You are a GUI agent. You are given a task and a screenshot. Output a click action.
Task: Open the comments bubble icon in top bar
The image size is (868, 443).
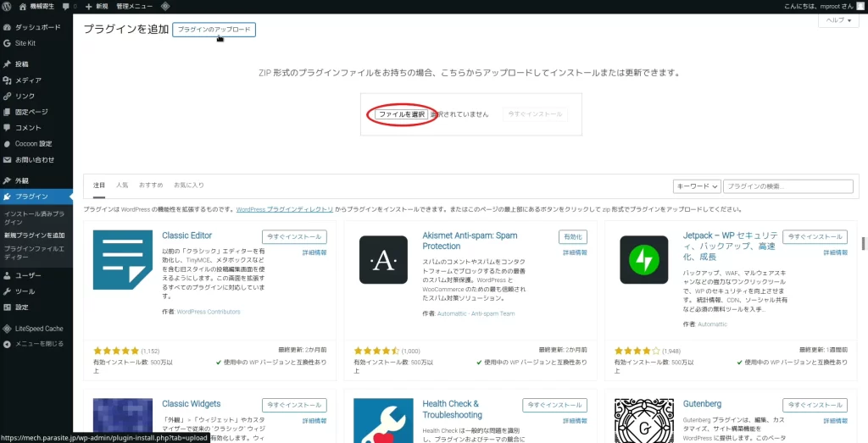(67, 6)
